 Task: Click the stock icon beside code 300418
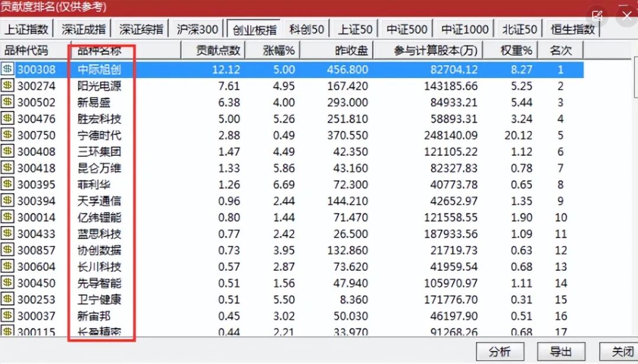point(7,168)
